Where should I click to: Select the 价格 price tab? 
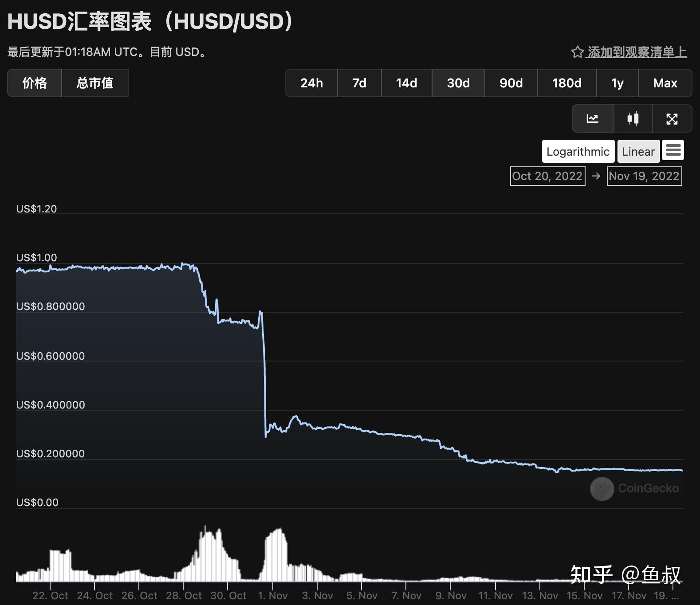(x=35, y=83)
